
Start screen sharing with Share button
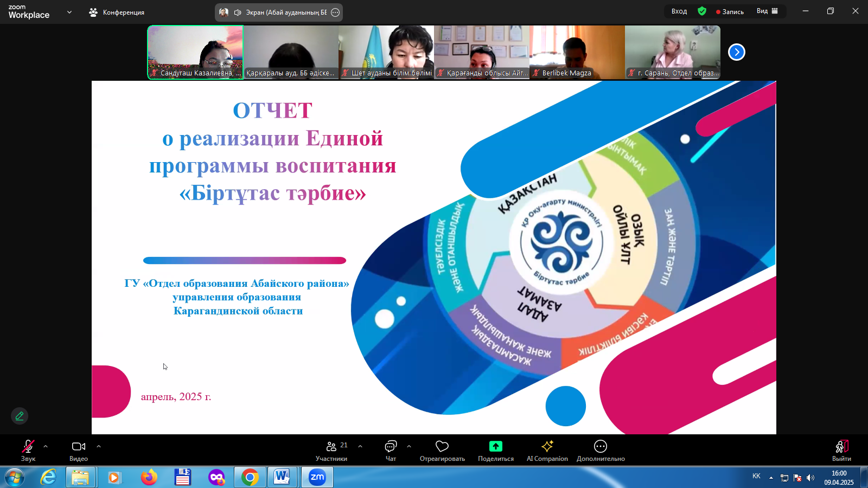pyautogui.click(x=495, y=450)
